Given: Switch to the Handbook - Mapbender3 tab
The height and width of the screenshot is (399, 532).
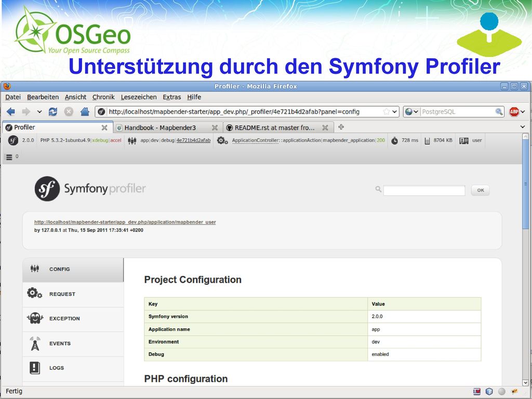Looking at the screenshot, I should tap(168, 128).
